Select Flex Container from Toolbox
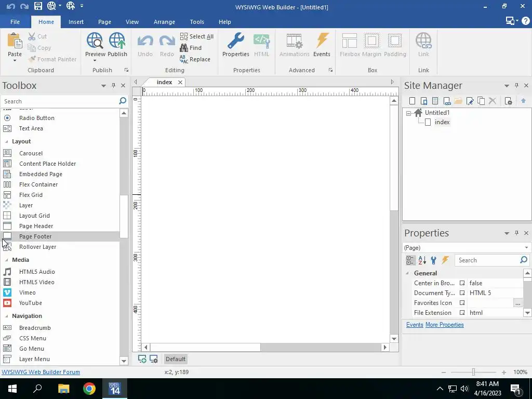Screen dimensions: 532x399 tap(38, 184)
